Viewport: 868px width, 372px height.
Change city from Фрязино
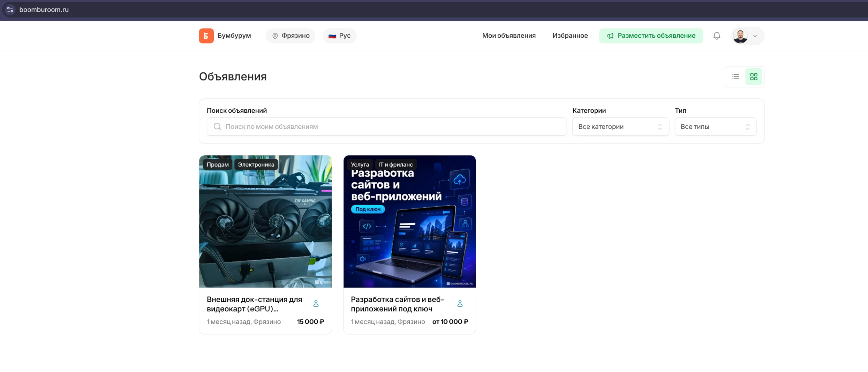[x=290, y=36]
